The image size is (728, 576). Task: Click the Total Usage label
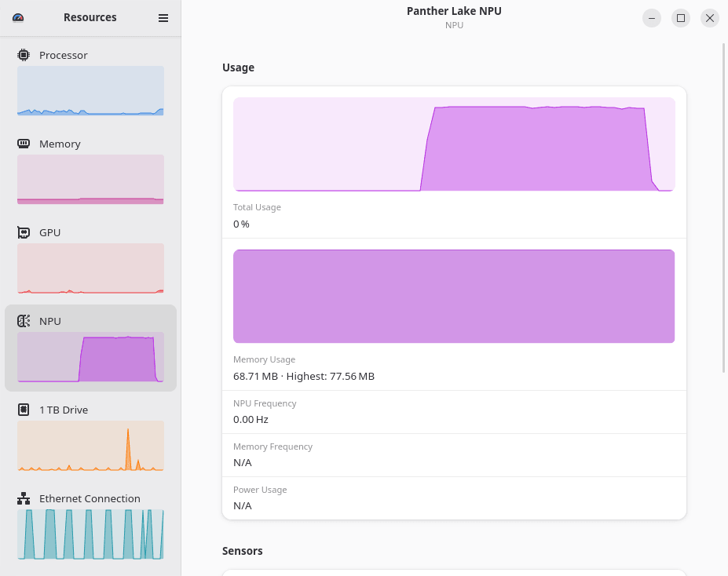coord(257,207)
